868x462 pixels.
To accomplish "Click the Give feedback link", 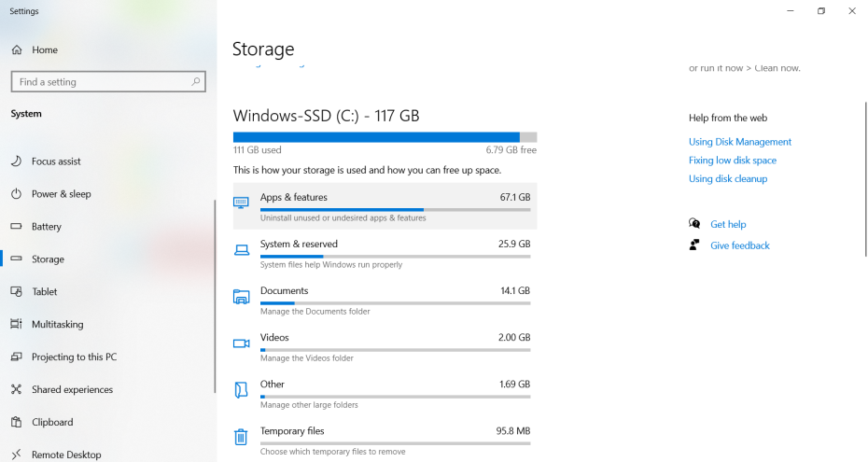I will [x=740, y=245].
